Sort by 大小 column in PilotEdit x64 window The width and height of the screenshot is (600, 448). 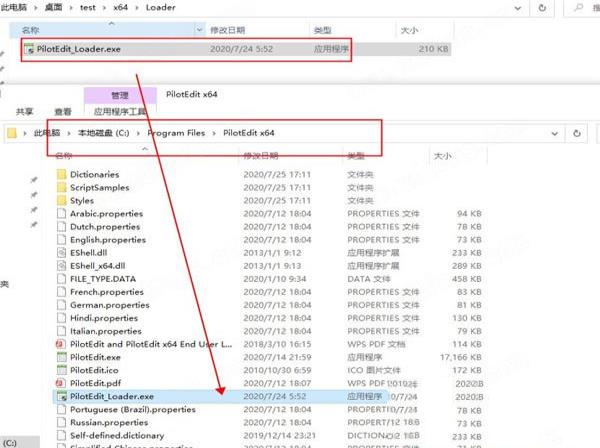tap(442, 156)
